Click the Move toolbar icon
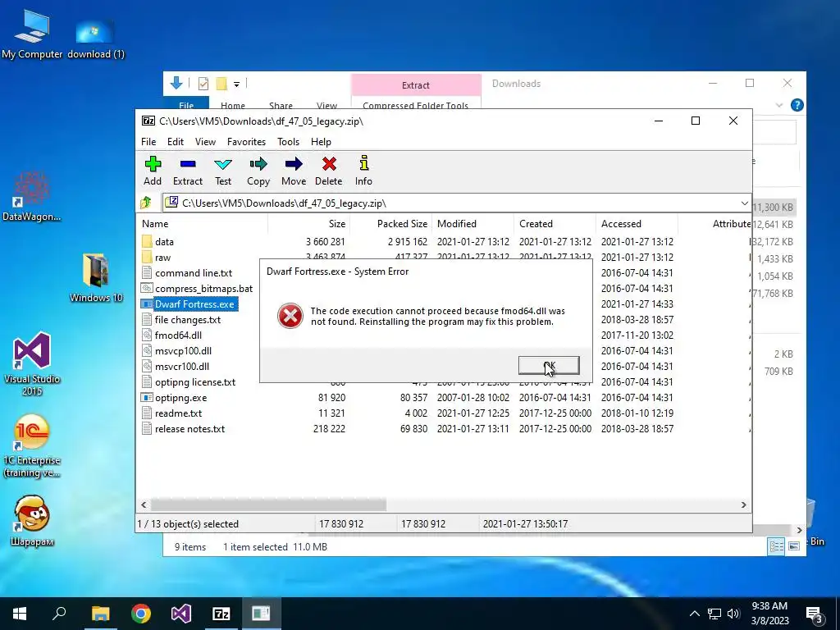This screenshot has width=840, height=630. tap(294, 171)
